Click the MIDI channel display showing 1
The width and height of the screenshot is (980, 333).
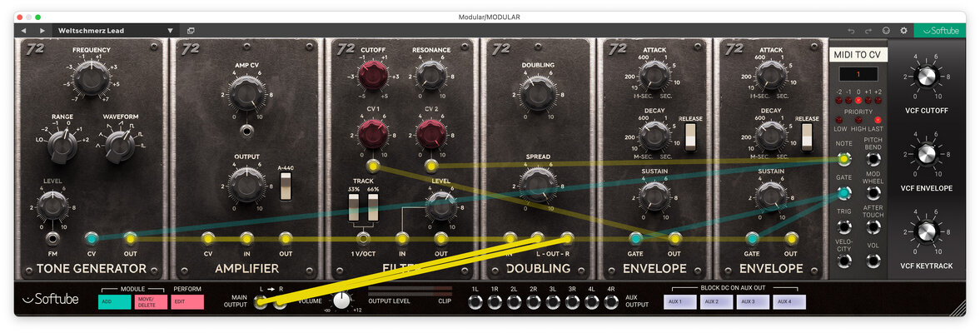pos(858,74)
